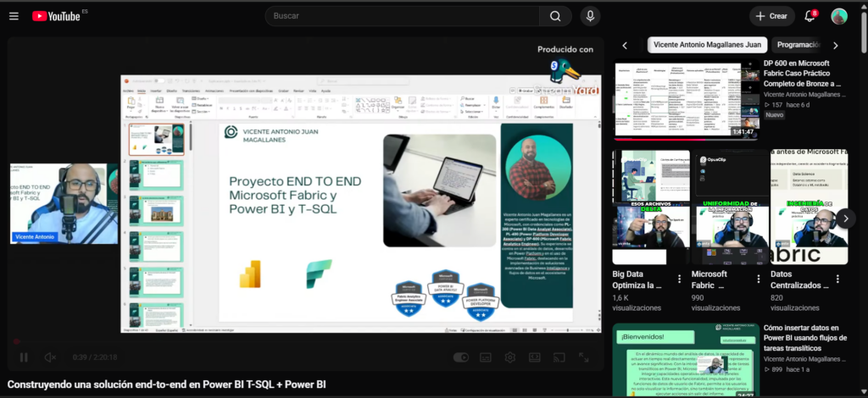Open the DP 600 en Microsoft Fabric thumbnail
Image resolution: width=868 pixels, height=398 pixels.
click(687, 100)
